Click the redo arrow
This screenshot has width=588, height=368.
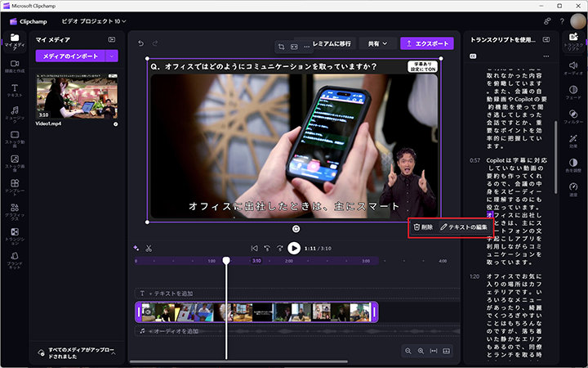pos(155,43)
